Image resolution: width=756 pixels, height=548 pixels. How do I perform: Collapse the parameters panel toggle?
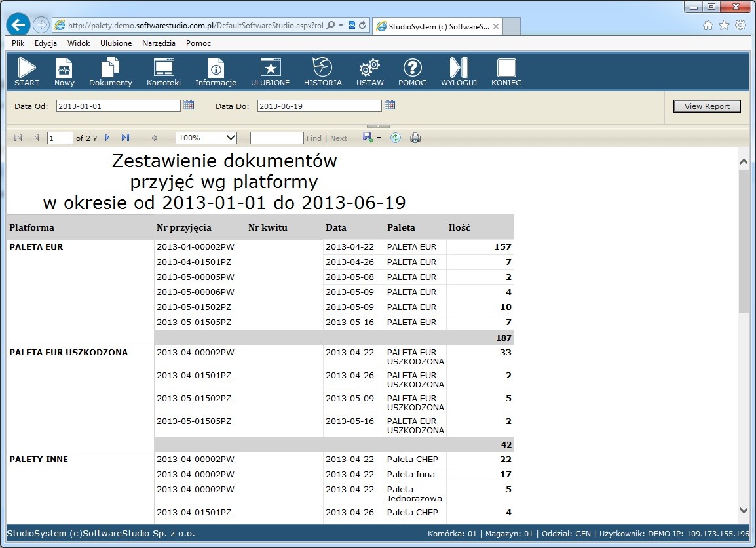(x=378, y=127)
